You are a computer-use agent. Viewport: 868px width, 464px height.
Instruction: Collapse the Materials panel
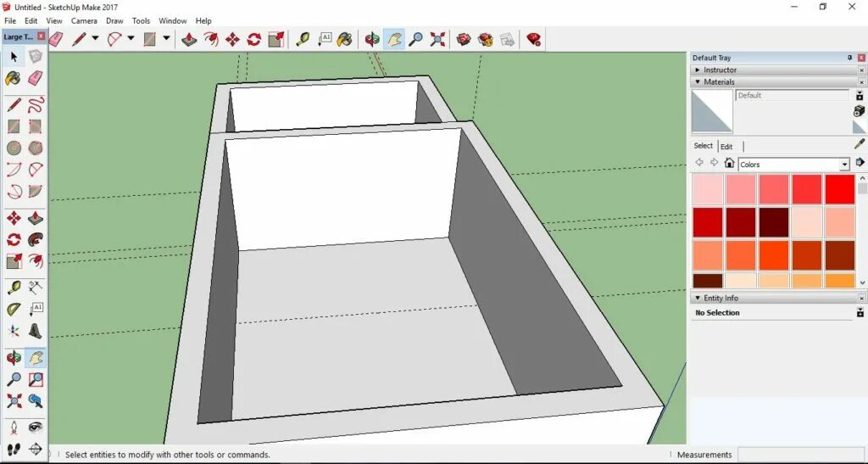point(698,82)
